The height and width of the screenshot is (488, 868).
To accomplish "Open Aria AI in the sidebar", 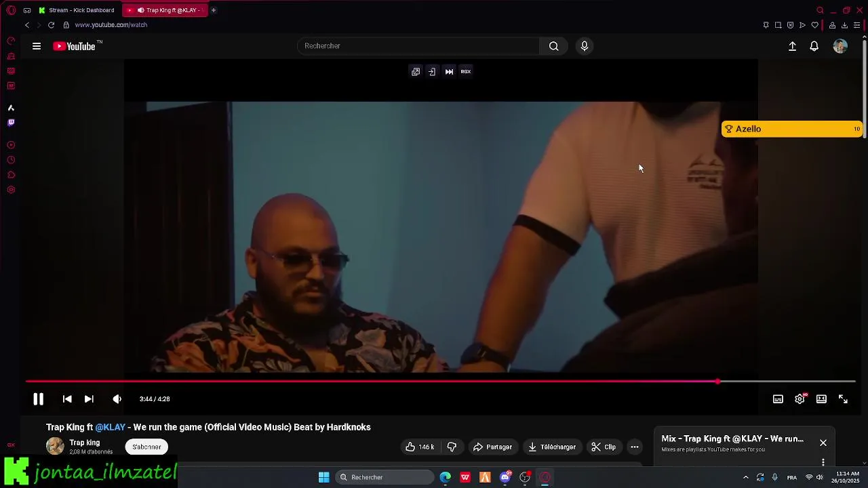I will point(11,108).
